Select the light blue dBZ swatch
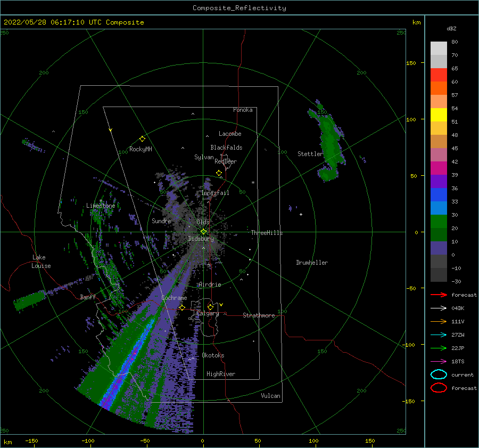The height and width of the screenshot is (448, 479). point(439,208)
